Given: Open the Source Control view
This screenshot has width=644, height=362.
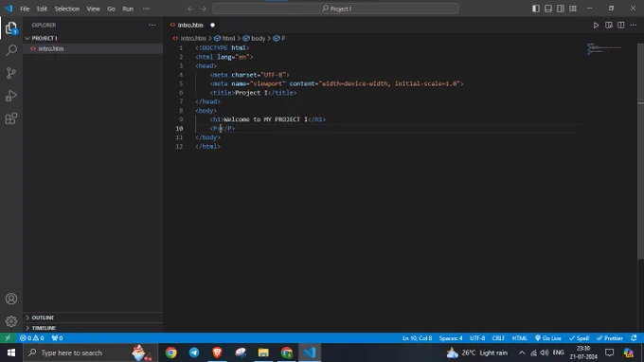Looking at the screenshot, I should click(x=11, y=73).
